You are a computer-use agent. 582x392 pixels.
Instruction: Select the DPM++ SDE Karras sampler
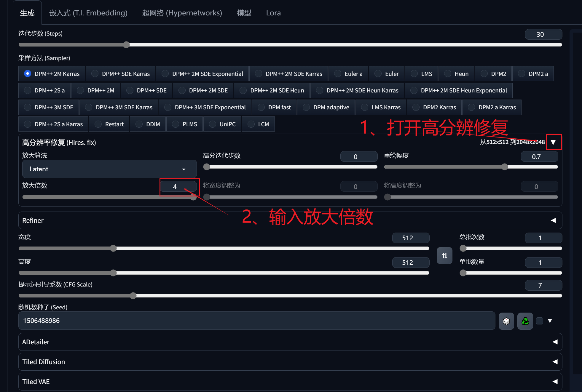click(121, 74)
